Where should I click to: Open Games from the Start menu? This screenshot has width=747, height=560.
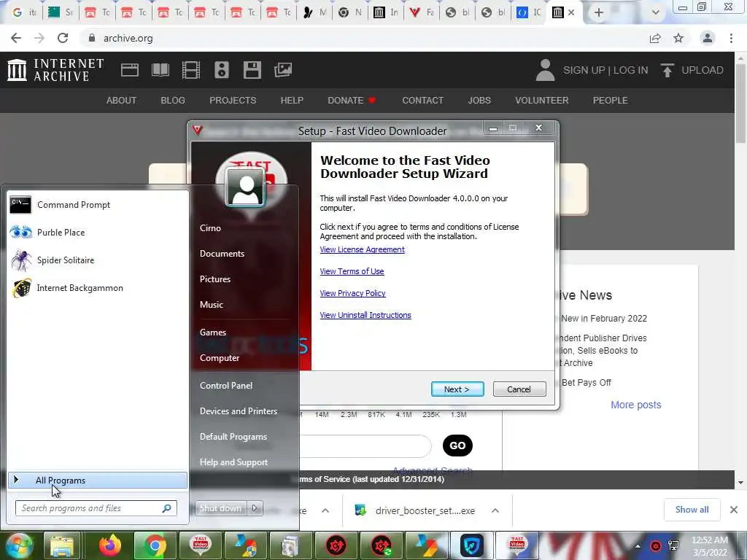pyautogui.click(x=213, y=332)
